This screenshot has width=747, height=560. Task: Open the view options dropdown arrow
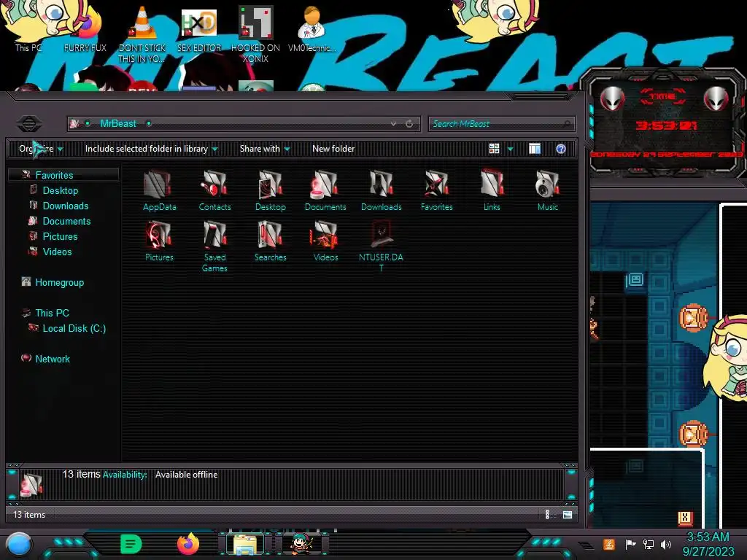pos(510,149)
